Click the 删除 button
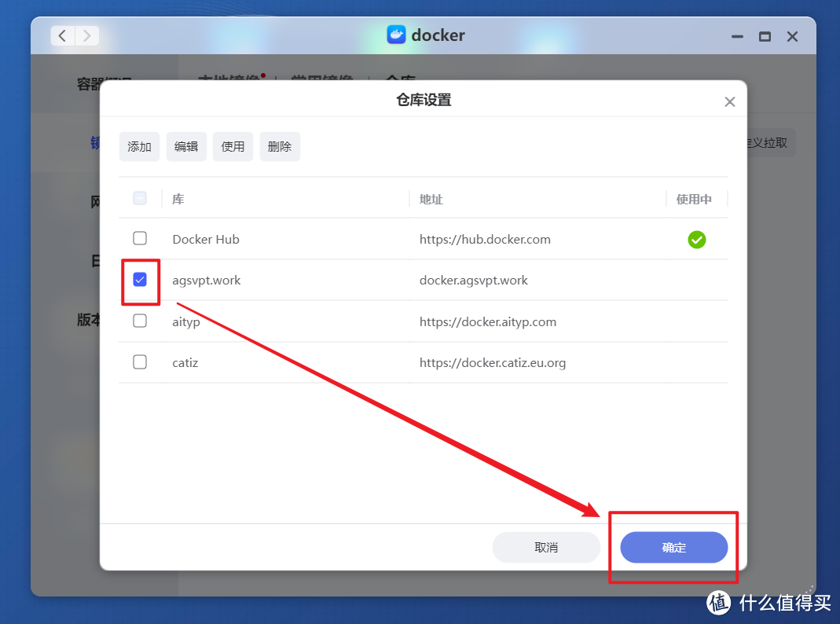 (280, 146)
